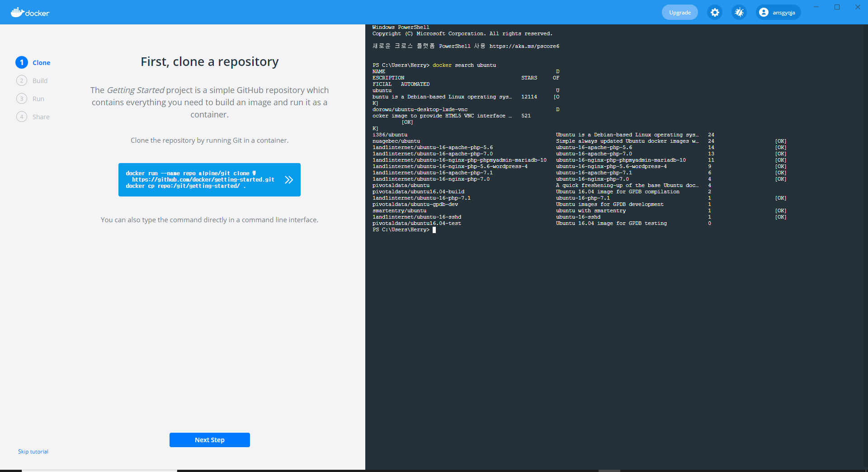The width and height of the screenshot is (868, 472).
Task: Open the troubleshoot bug icon
Action: pos(739,12)
